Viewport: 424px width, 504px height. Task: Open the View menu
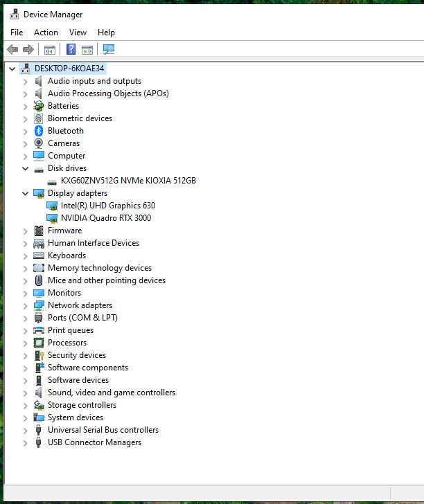point(78,33)
